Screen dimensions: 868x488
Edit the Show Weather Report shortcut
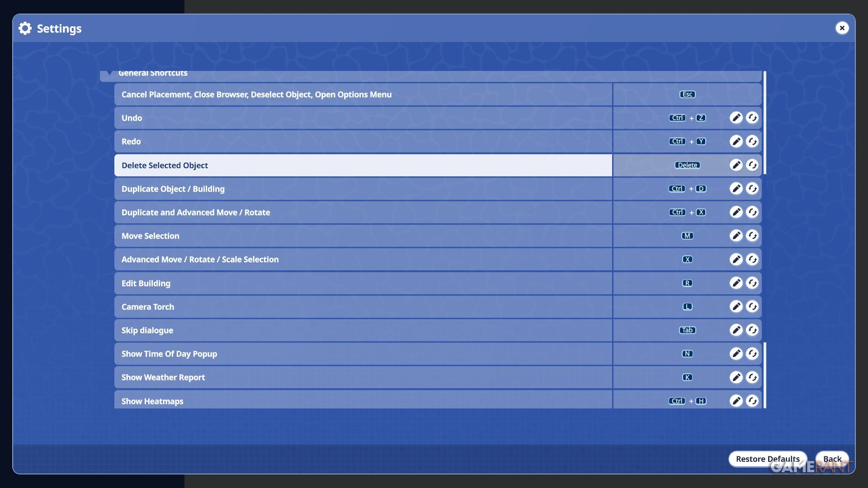click(x=736, y=377)
